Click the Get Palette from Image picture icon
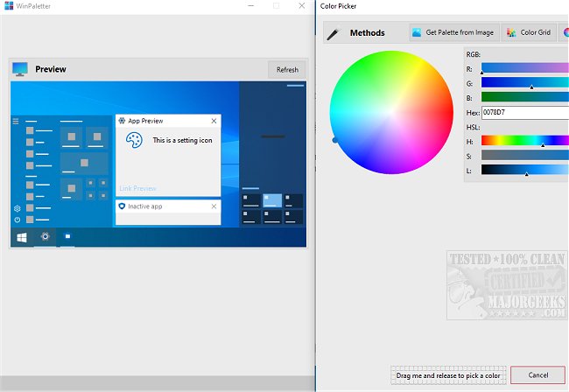Viewport: 569px width, 392px height. pos(417,32)
